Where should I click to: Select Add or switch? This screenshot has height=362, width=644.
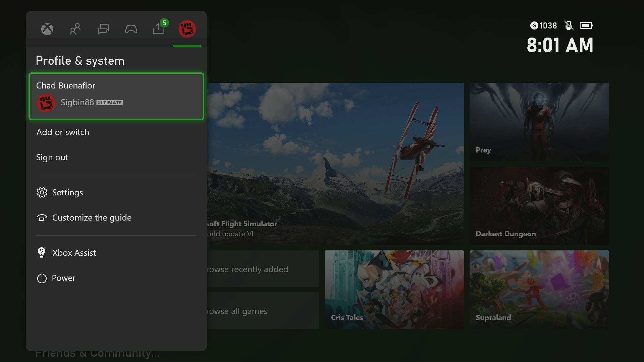point(63,132)
